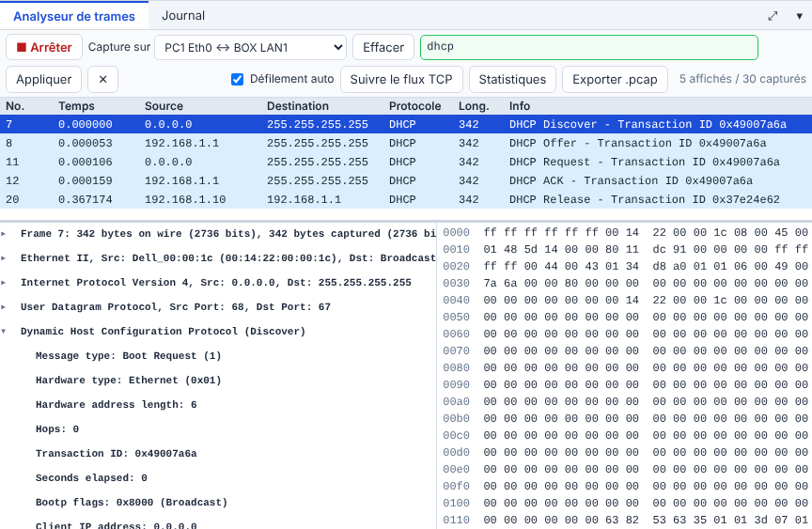Select Client IP address: 0.0.0.0 field

point(116,523)
